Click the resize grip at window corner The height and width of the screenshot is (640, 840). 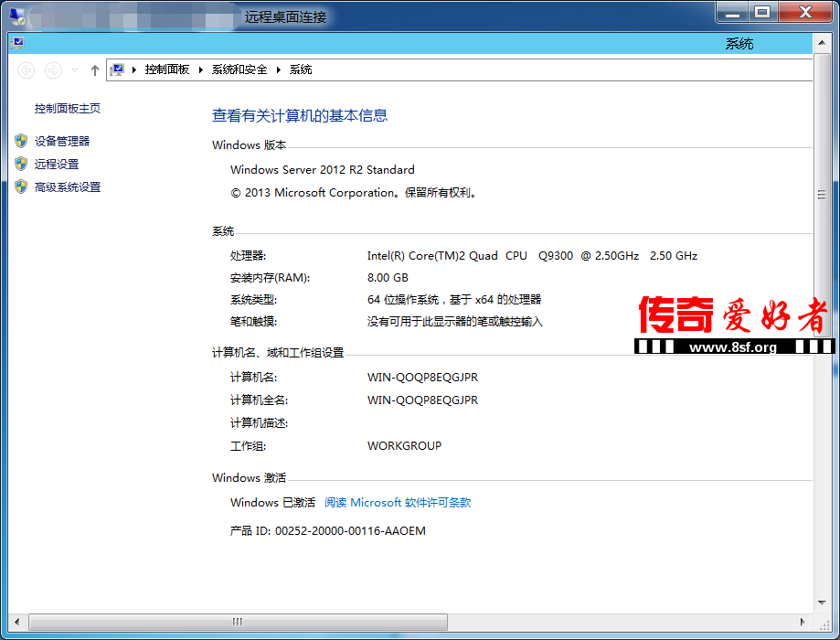pos(824,624)
